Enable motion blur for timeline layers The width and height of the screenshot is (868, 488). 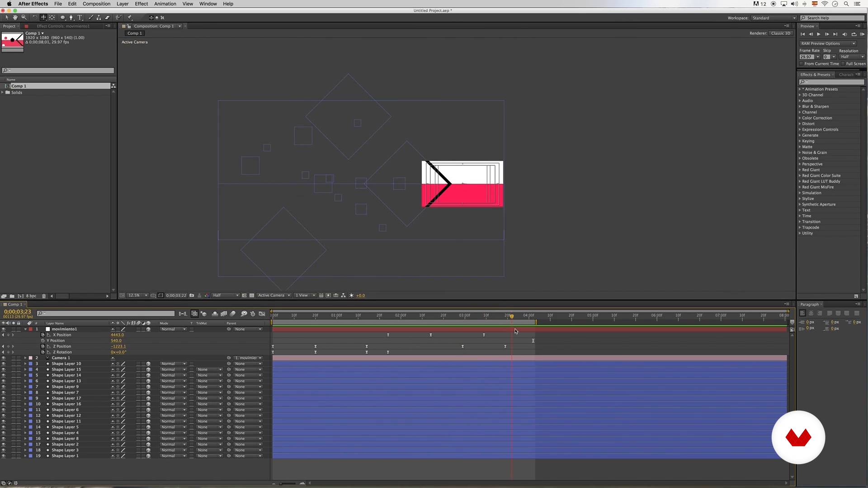pos(233,314)
